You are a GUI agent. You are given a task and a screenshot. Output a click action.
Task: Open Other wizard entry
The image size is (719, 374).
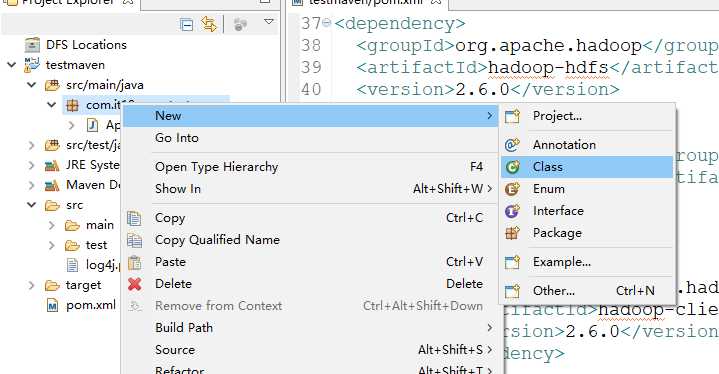587,291
